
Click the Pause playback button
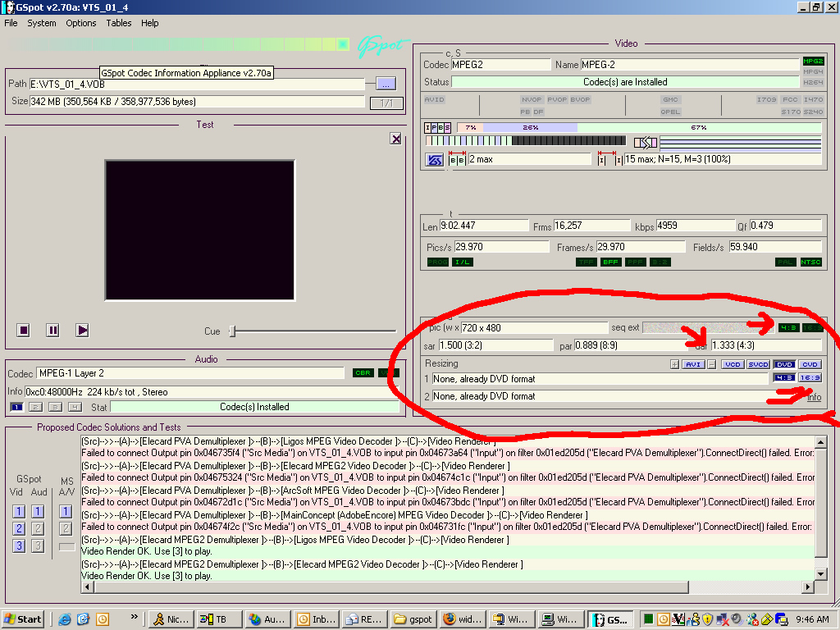pos(52,330)
